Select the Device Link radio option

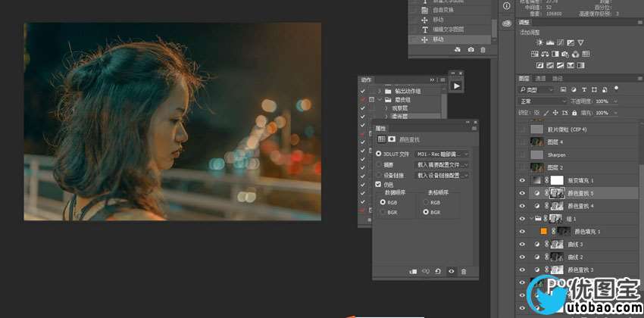(378, 175)
